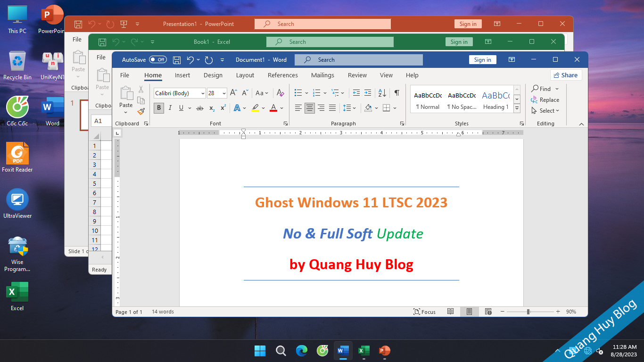
Task: Collapse the Word ribbon with the chevron
Action: point(581,124)
